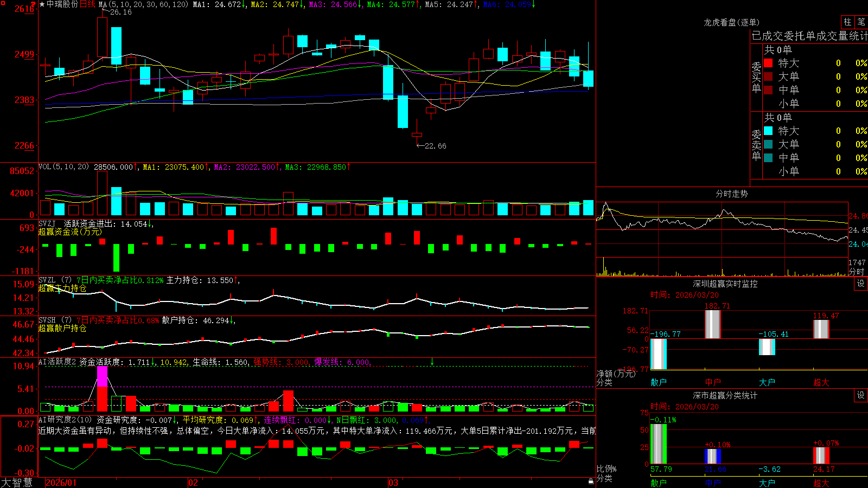Viewport: 868px width, 488px height.
Task: Click the MA5: 24.247 value
Action: (451, 4)
